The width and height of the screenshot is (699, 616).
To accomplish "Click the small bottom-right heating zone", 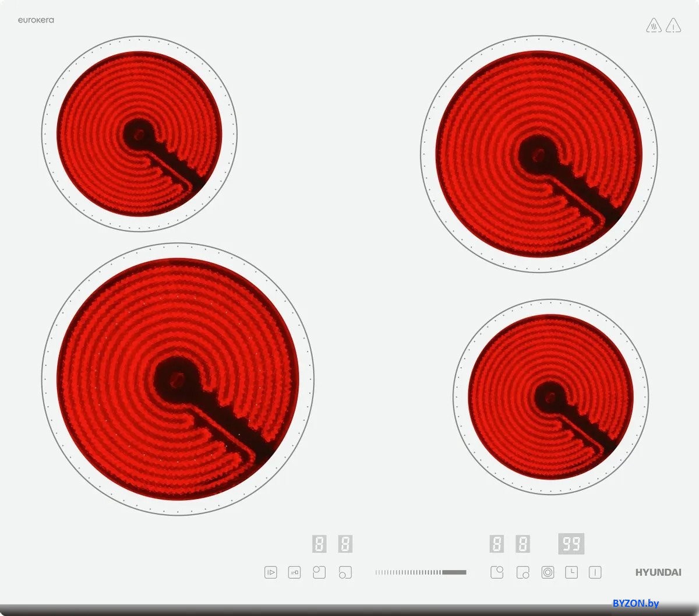I will (550, 397).
